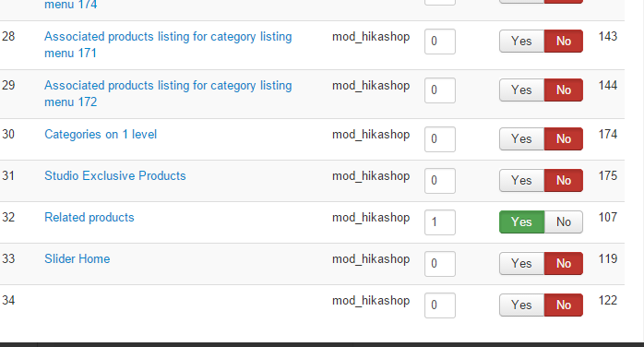Set Yes for row 28 module
This screenshot has width=644, height=347.
(x=521, y=41)
